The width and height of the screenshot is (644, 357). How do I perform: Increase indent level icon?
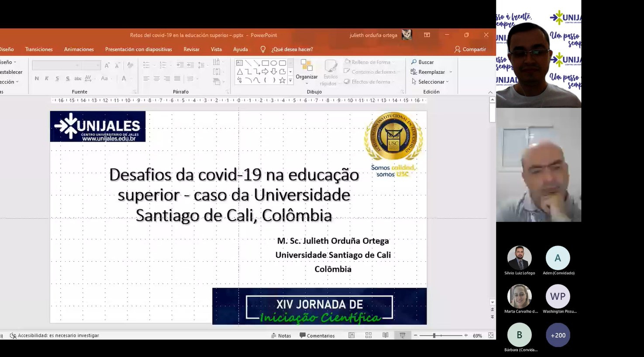click(x=190, y=65)
